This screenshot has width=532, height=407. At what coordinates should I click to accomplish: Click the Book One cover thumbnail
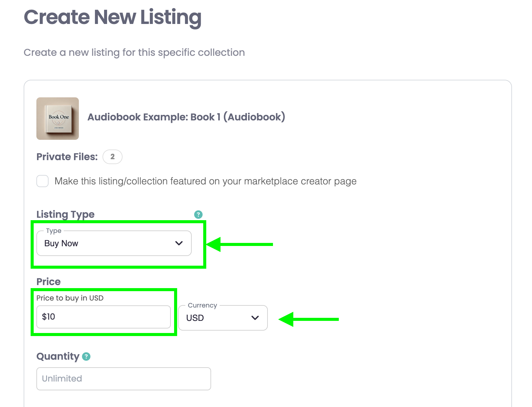[58, 119]
